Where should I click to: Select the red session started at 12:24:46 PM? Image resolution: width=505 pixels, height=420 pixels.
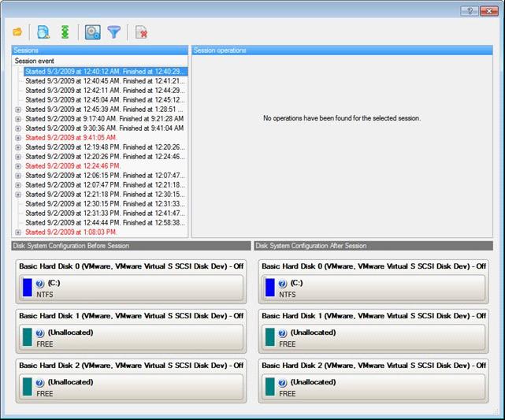(x=72, y=166)
